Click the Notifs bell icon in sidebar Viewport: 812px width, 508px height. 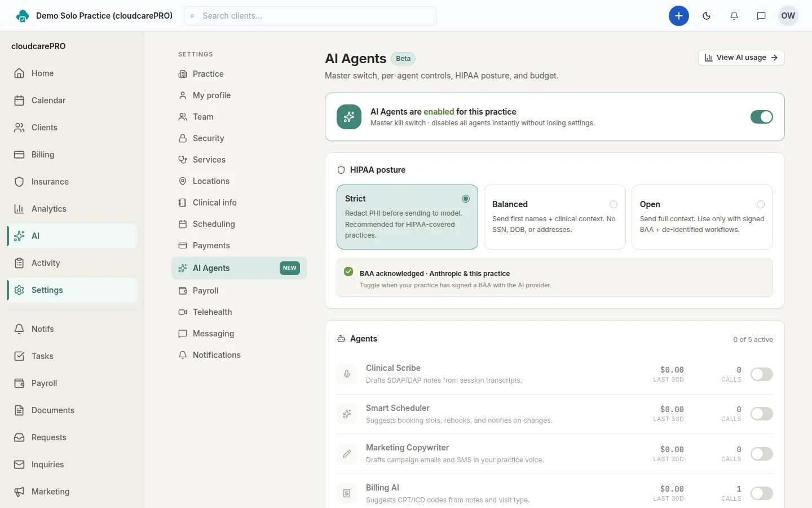point(19,329)
